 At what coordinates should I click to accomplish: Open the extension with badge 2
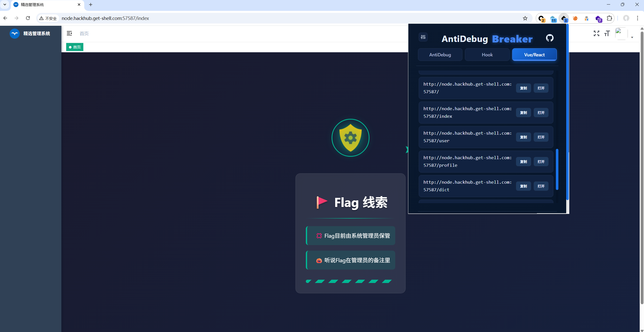coord(541,18)
